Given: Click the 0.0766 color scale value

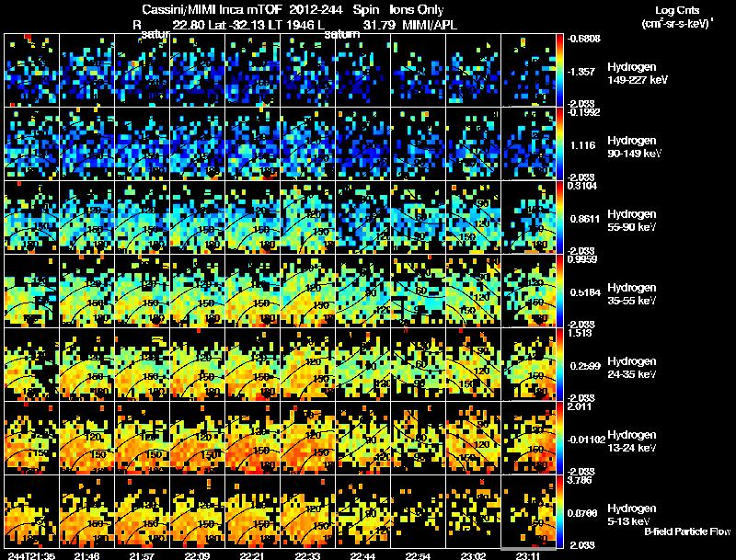Looking at the screenshot, I should [x=583, y=513].
